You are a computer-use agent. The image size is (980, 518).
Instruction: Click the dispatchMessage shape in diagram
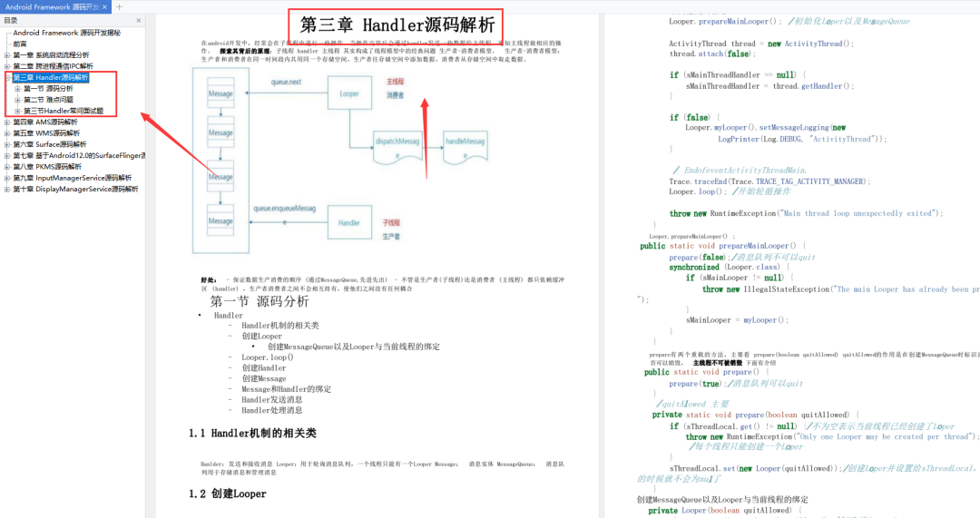point(397,148)
